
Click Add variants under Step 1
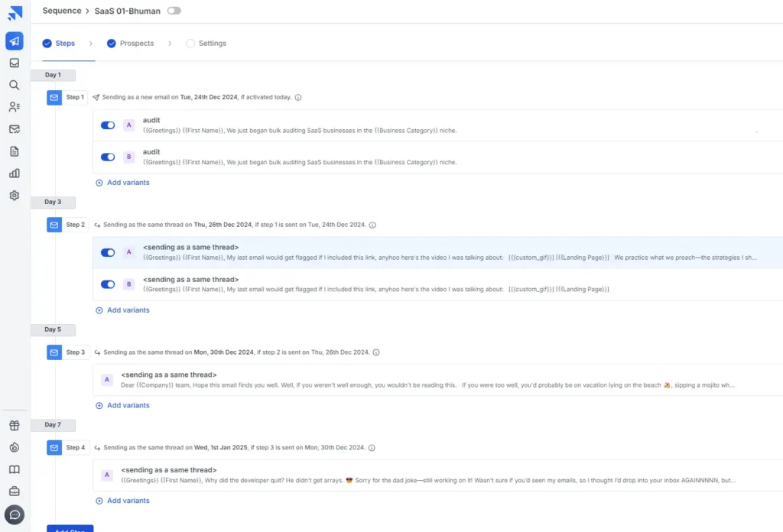[x=122, y=183]
